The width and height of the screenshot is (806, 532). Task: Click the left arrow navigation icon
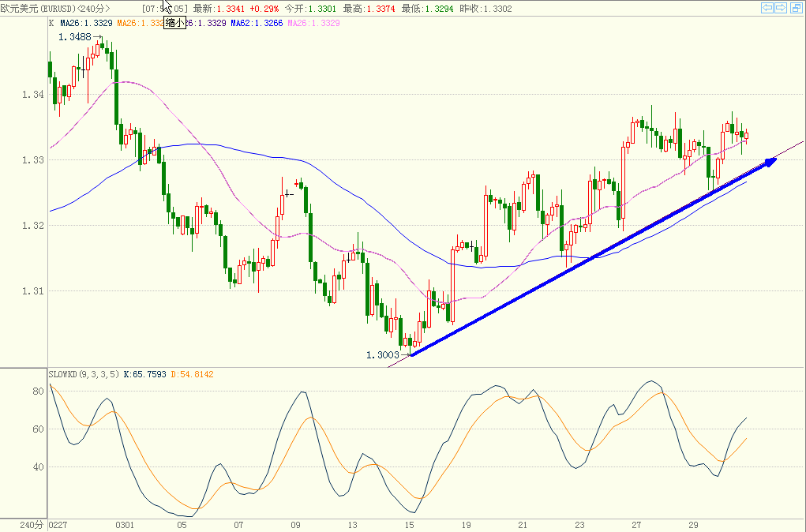tap(767, 7)
